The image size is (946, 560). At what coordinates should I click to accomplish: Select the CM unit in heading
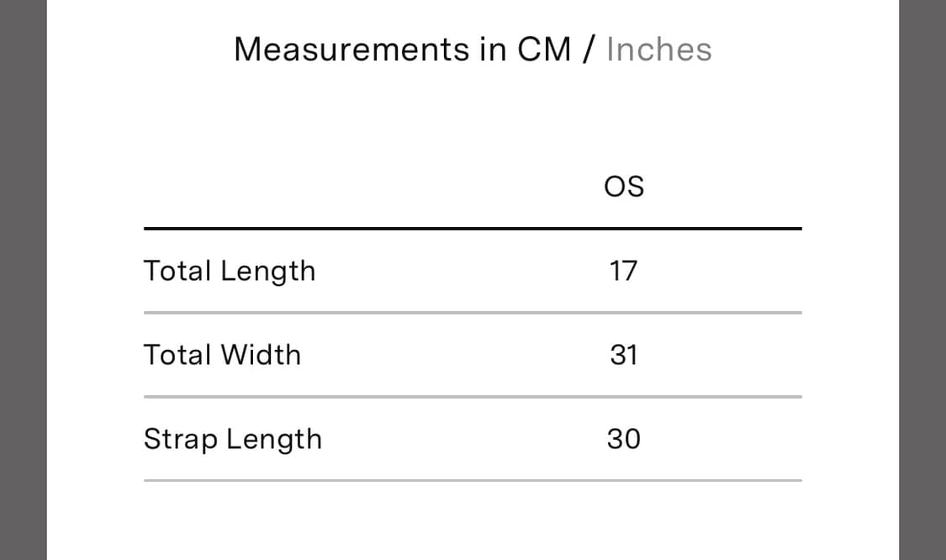[545, 50]
